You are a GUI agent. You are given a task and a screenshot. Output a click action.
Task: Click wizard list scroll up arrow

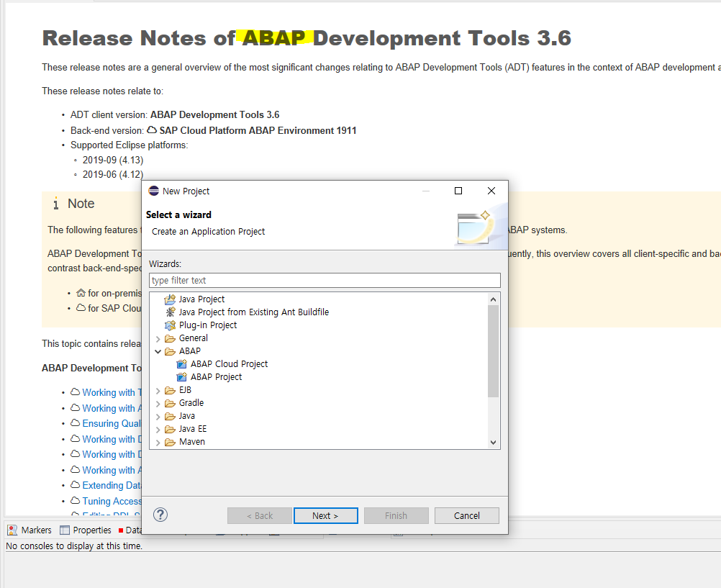click(493, 299)
